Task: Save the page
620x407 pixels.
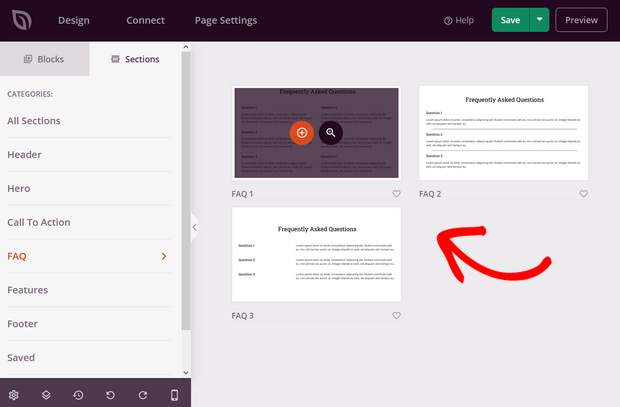Action: pyautogui.click(x=510, y=20)
